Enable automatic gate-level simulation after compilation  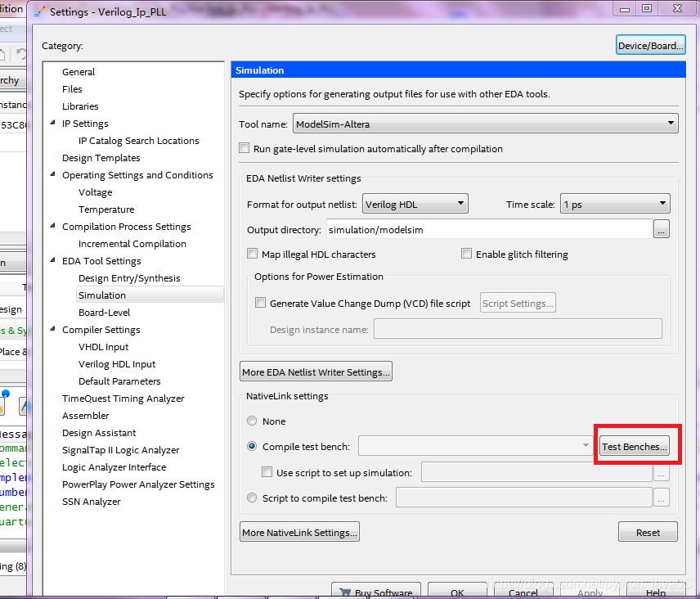pos(245,148)
